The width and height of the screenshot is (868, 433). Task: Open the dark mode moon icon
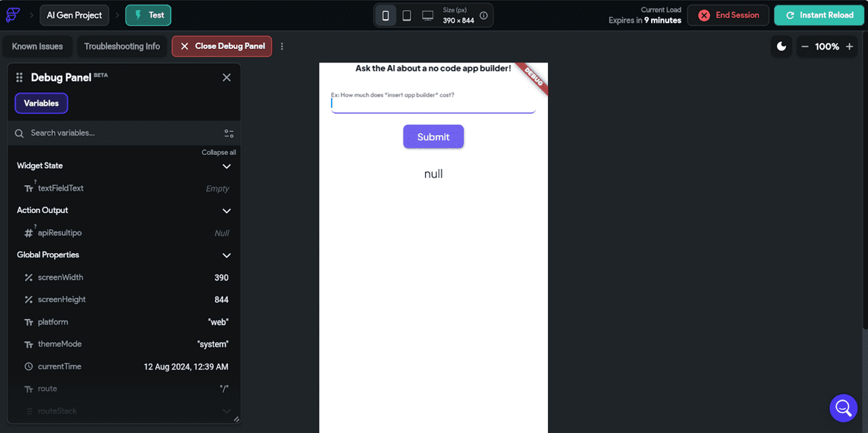click(x=781, y=46)
